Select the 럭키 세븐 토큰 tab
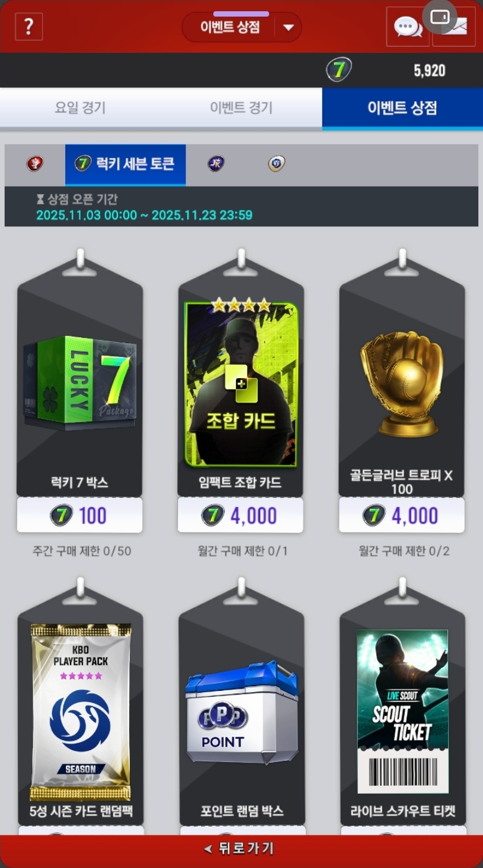 pyautogui.click(x=125, y=164)
